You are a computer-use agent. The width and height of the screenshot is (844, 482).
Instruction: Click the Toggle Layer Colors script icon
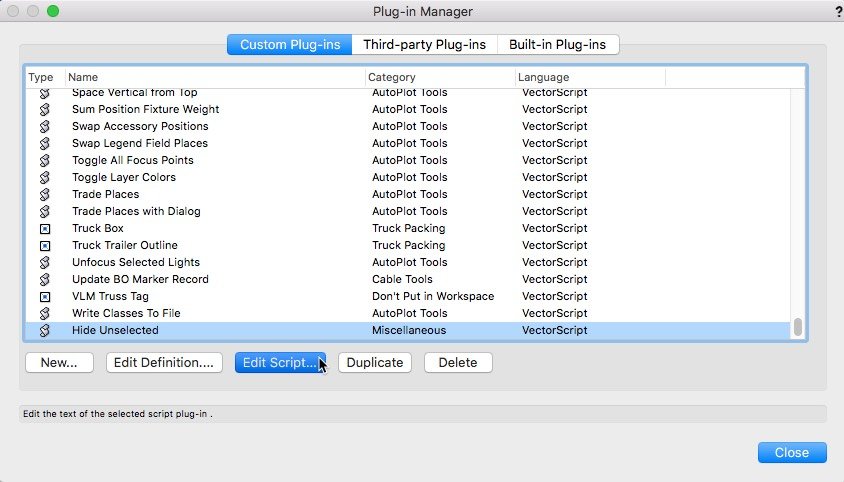(x=44, y=177)
